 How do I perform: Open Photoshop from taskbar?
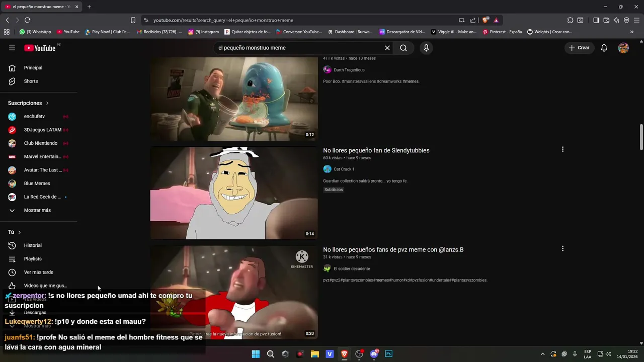pos(388,354)
